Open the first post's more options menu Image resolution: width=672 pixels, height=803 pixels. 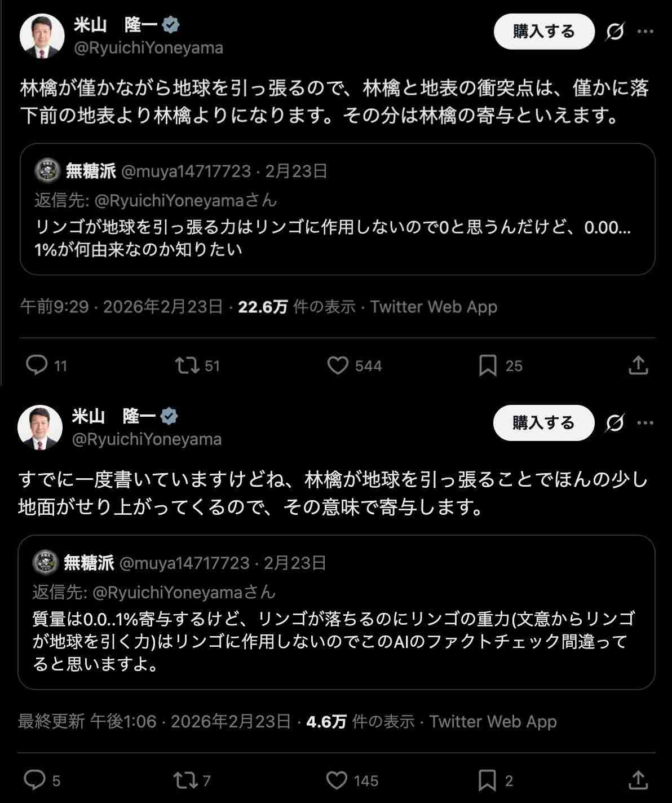[x=645, y=32]
